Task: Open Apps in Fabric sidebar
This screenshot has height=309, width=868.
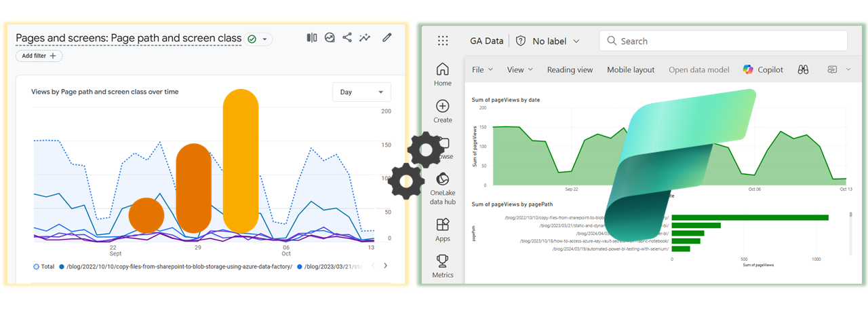Action: [x=443, y=230]
